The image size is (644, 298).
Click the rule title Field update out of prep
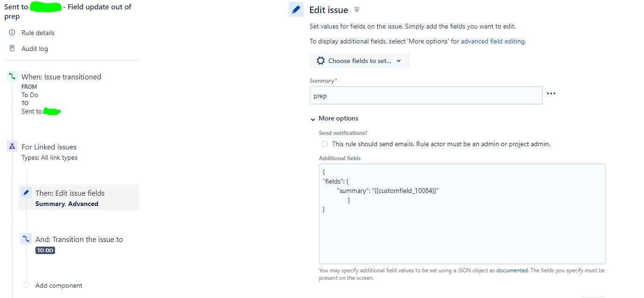68,11
